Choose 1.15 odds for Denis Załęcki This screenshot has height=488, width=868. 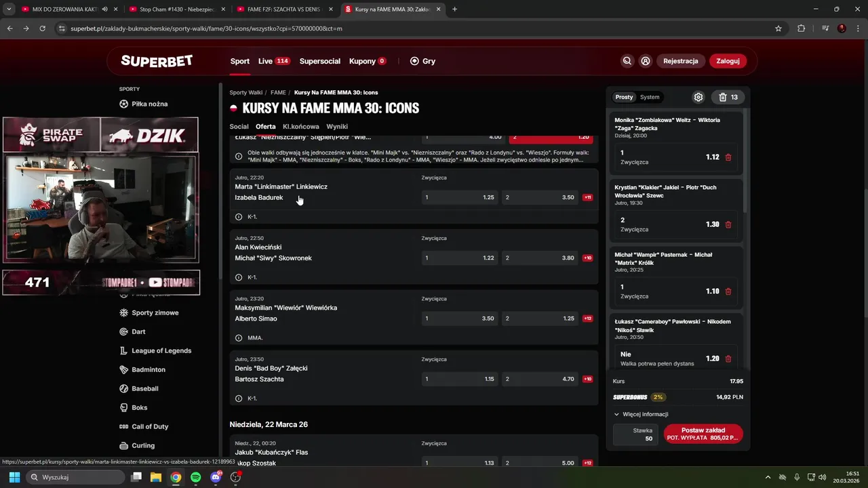click(460, 379)
